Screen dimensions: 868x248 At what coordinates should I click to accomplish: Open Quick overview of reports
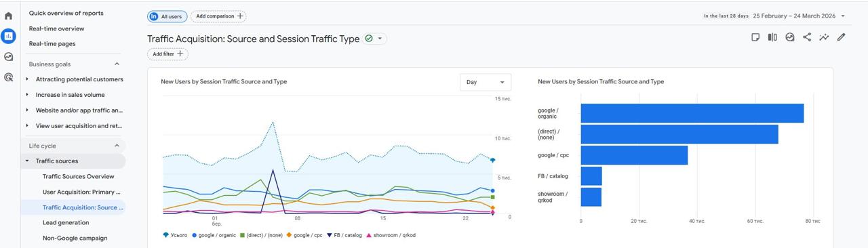(x=66, y=13)
